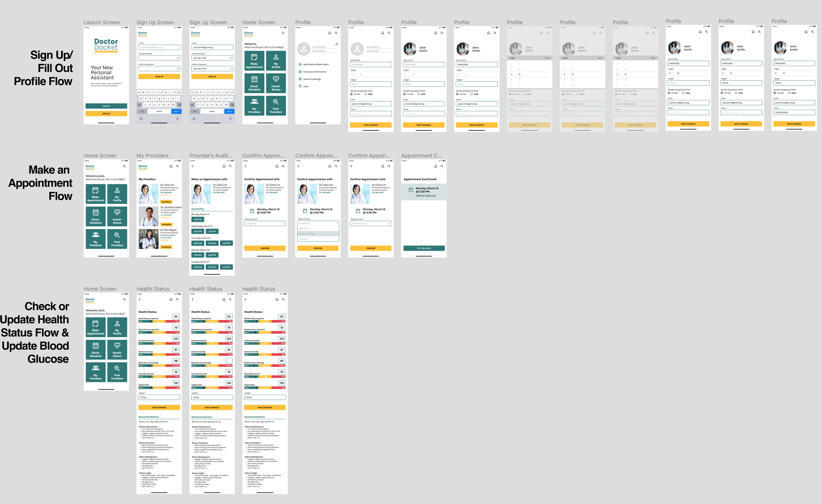Click the Help question-mark icon

300,86
